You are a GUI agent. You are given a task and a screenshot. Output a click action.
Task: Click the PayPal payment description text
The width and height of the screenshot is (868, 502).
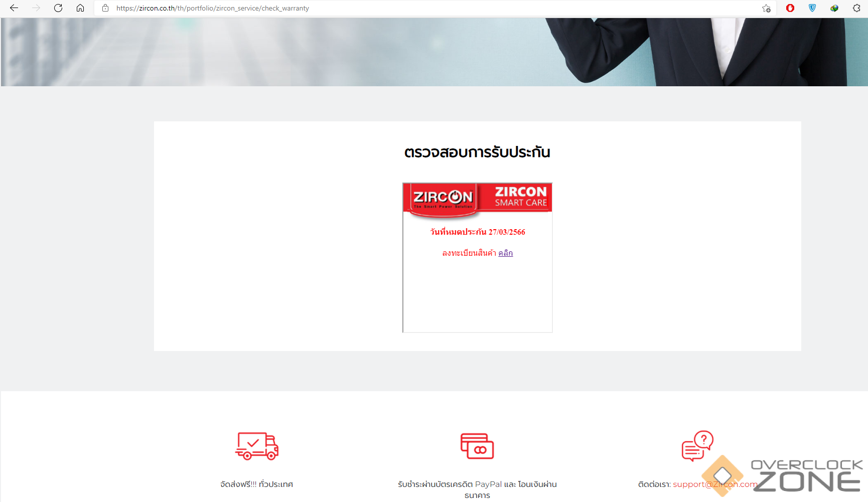[x=477, y=489]
